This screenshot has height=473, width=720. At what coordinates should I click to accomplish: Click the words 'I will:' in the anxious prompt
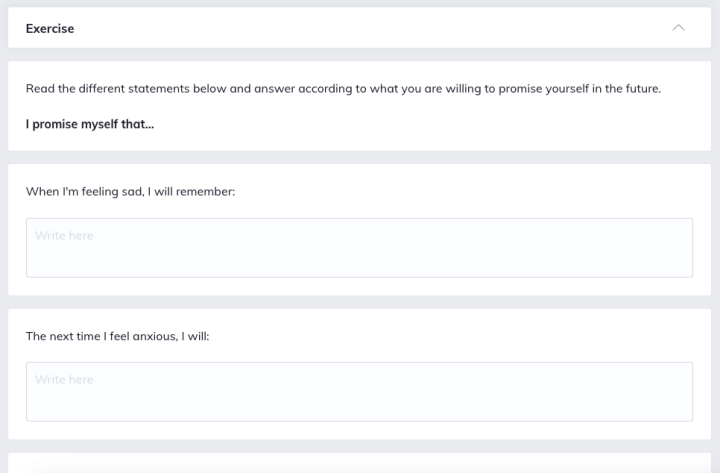pyautogui.click(x=195, y=336)
